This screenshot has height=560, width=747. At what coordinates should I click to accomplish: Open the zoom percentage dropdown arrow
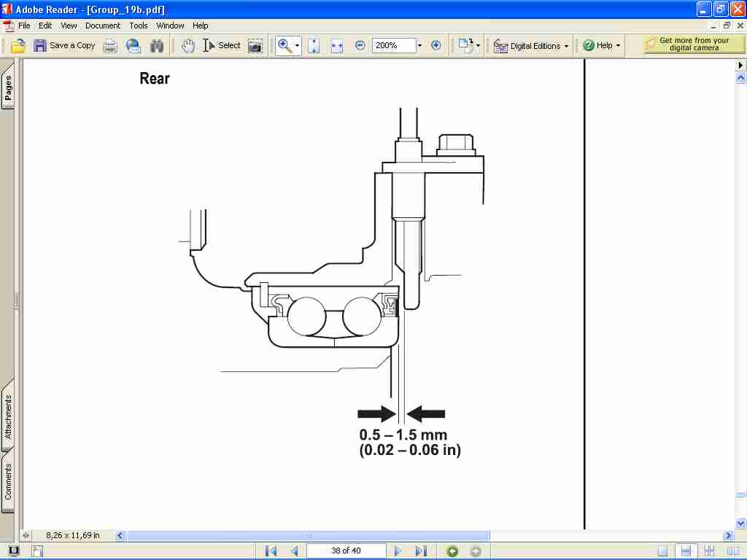pos(419,46)
